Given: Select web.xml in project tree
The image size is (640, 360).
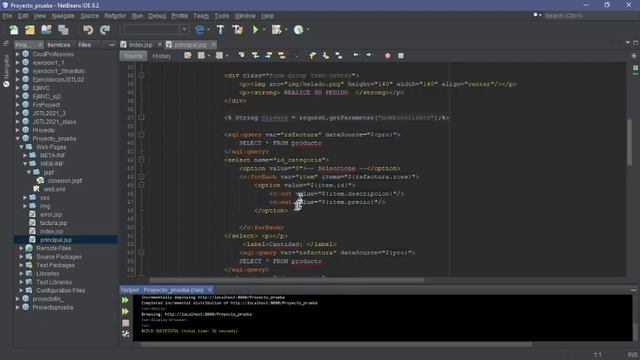Looking at the screenshot, I should (54, 189).
